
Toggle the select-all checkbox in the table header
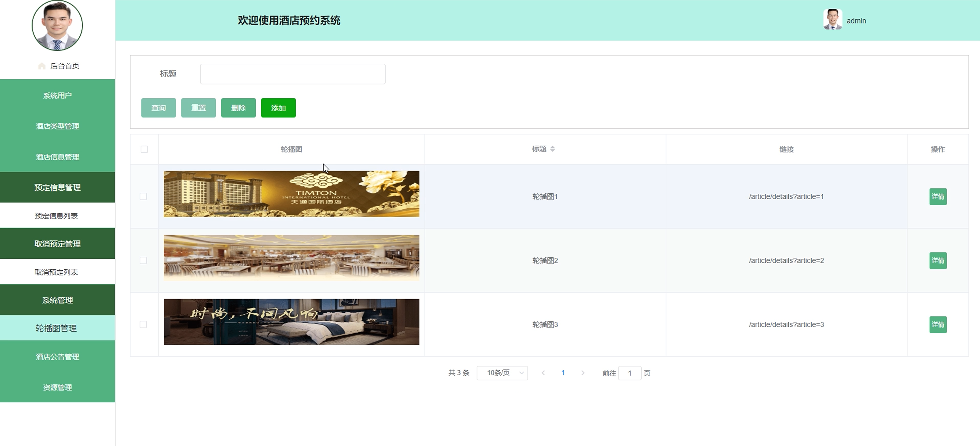[144, 149]
